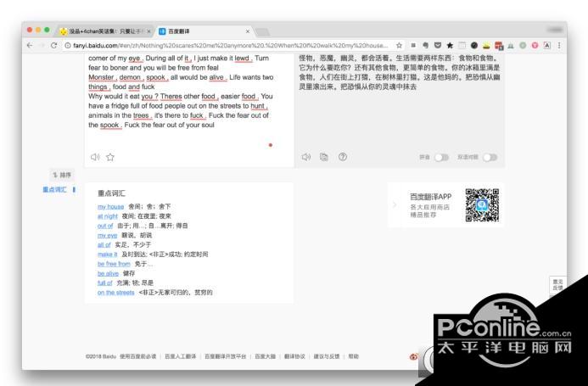The height and width of the screenshot is (386, 588).
Task: Click the Weibo icon in the footer
Action: pos(413,357)
